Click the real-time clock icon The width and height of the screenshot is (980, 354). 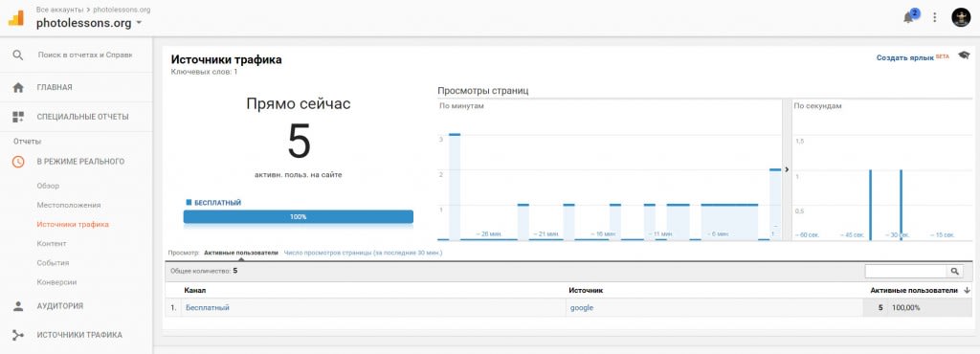click(18, 162)
